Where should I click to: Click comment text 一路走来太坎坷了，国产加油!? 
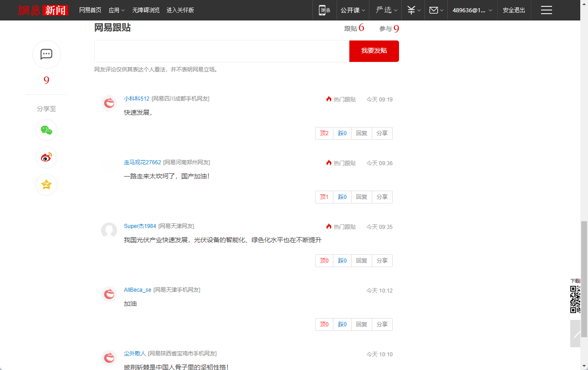(167, 176)
